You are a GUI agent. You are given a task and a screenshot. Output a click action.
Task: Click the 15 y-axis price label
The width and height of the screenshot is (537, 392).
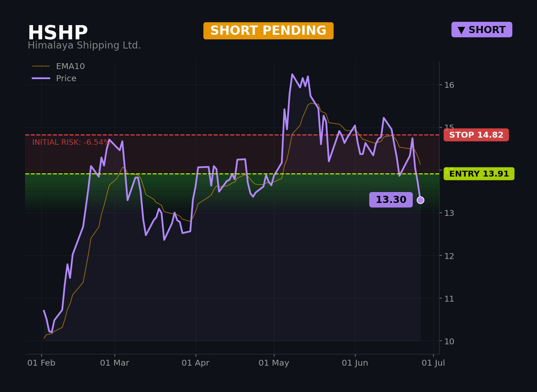[449, 128]
